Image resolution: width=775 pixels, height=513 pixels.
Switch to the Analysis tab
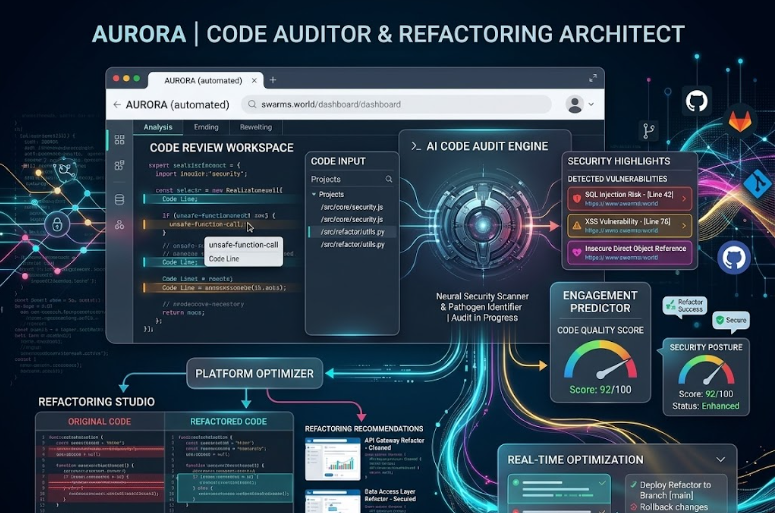(x=158, y=127)
